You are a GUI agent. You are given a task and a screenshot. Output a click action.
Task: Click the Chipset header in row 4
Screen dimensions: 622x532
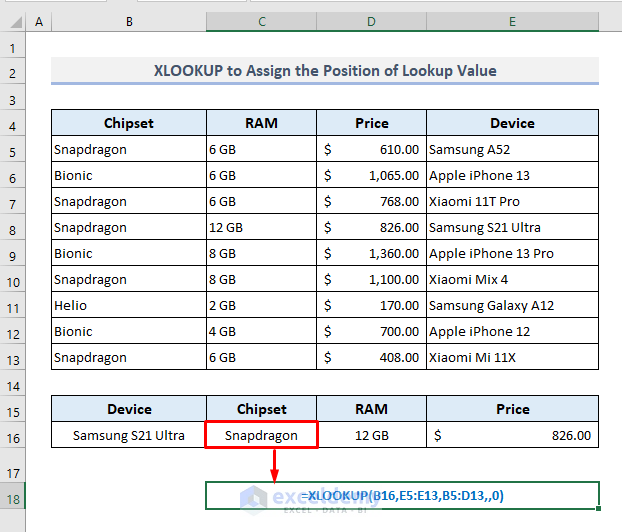129,123
